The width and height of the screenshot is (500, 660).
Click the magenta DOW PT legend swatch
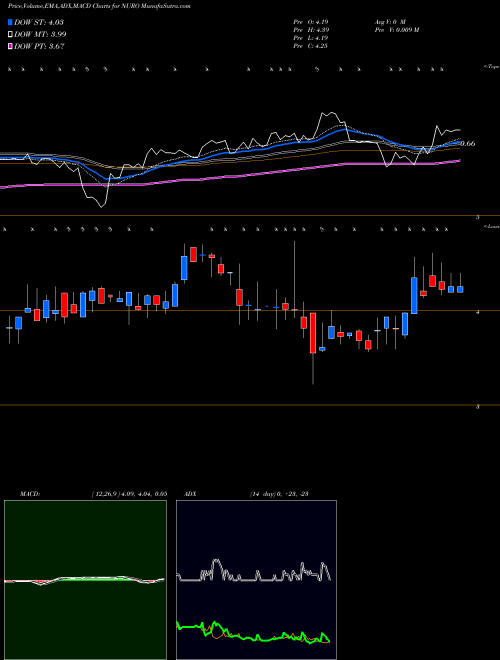pyautogui.click(x=11, y=46)
